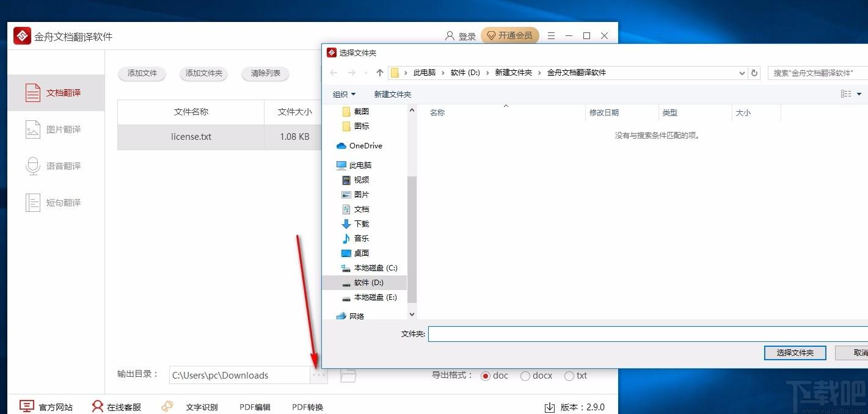Open the output folder icon
The image size is (868, 414).
point(348,375)
